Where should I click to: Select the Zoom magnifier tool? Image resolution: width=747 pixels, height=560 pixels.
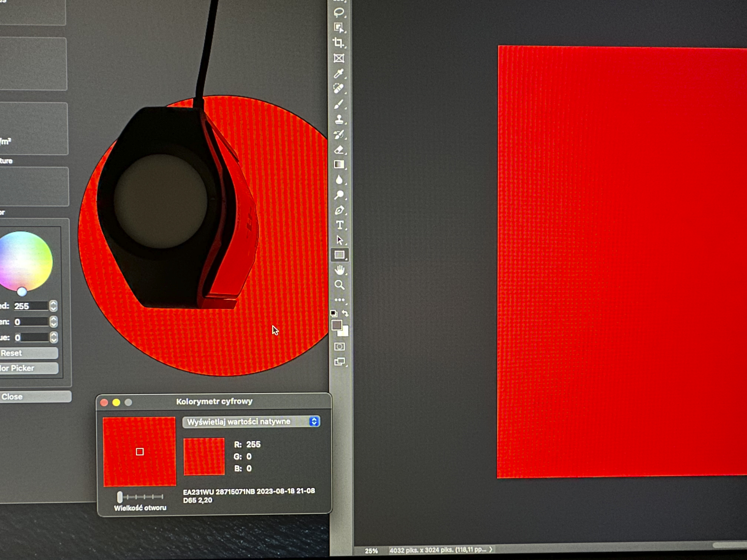pos(339,285)
